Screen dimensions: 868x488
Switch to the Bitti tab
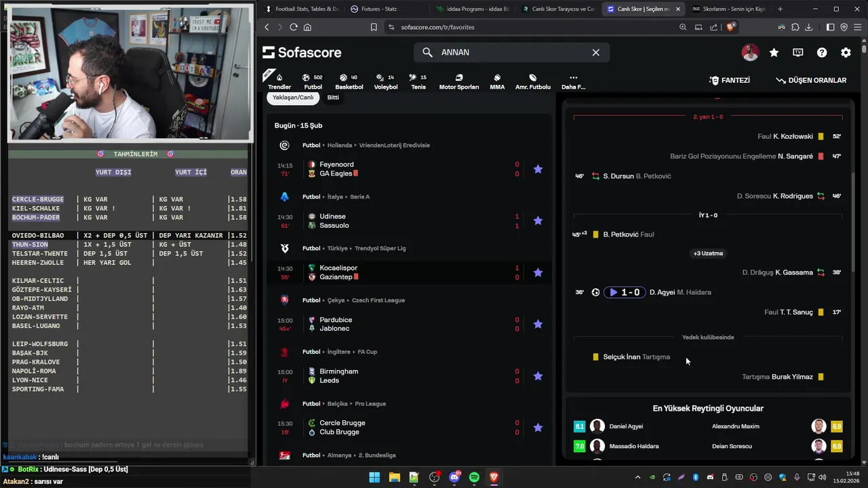click(333, 98)
